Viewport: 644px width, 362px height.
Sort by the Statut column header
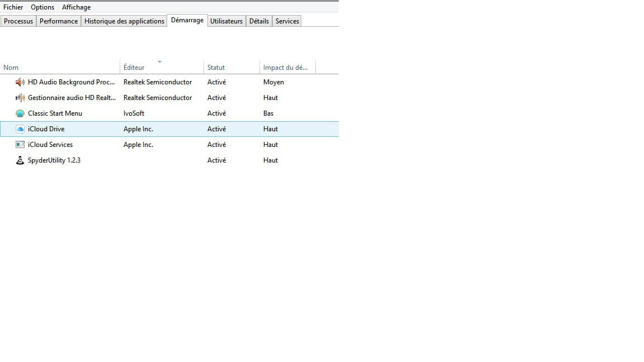231,67
